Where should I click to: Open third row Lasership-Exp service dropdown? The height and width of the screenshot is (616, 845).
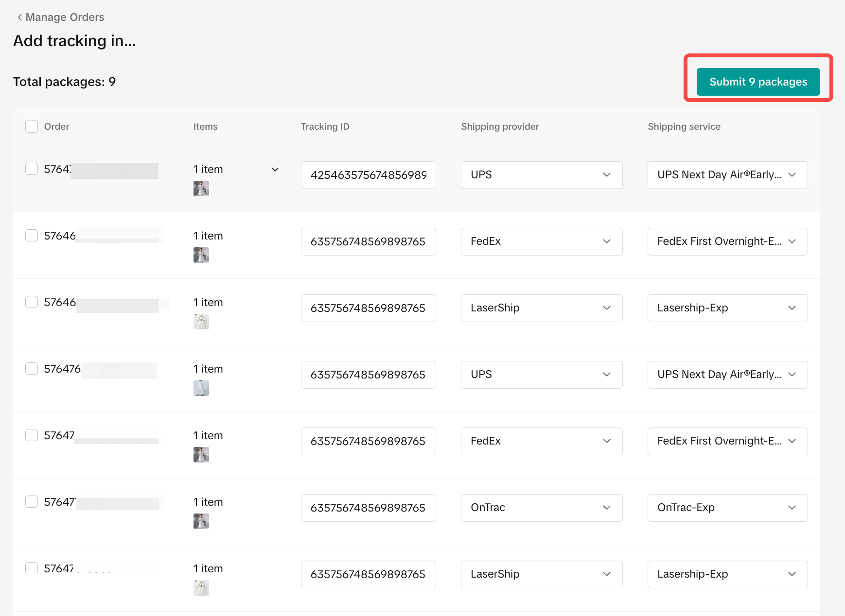pos(727,308)
